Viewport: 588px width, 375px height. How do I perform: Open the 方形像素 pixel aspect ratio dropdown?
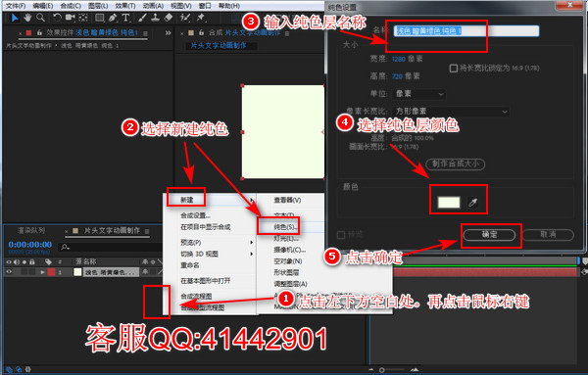click(x=451, y=112)
